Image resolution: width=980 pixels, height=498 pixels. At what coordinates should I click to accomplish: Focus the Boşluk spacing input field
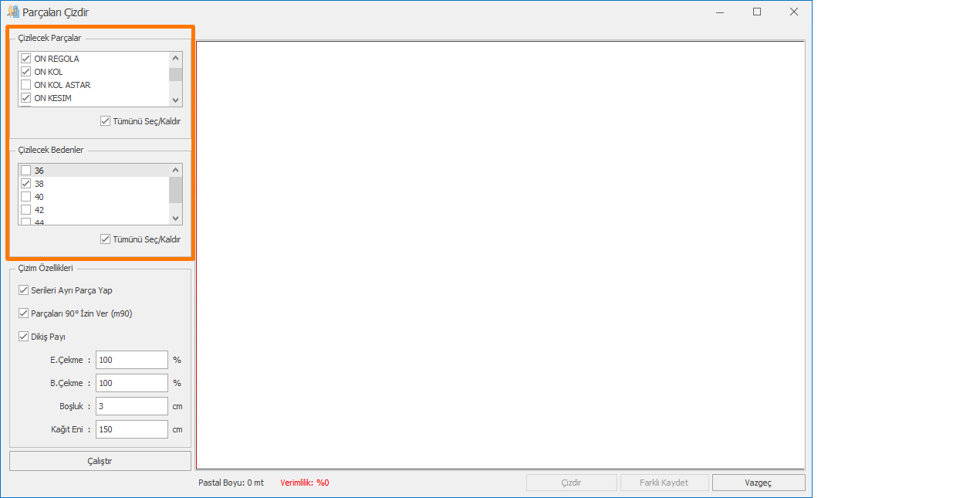click(131, 406)
